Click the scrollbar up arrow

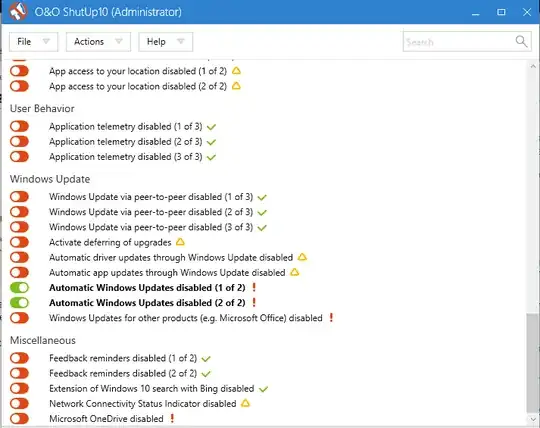[533, 66]
